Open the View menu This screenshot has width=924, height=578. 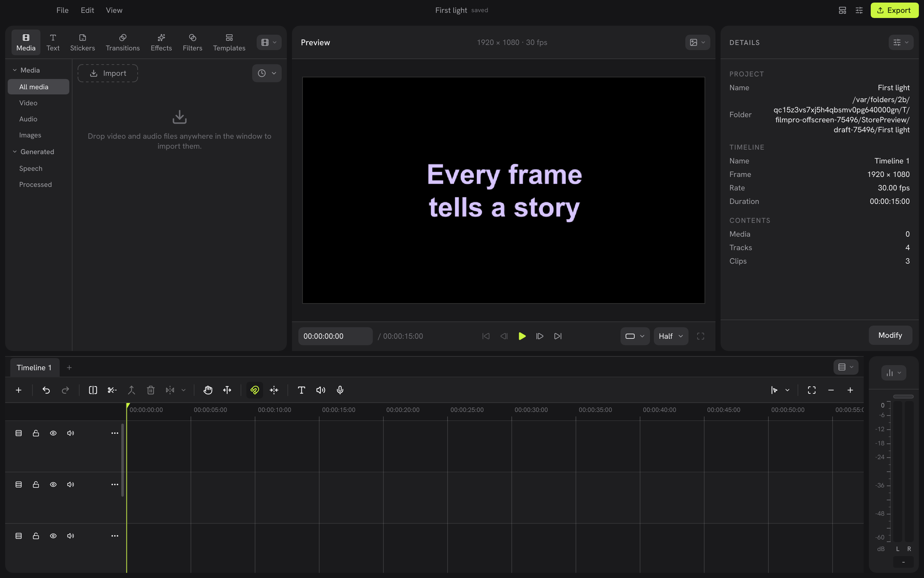coord(114,10)
